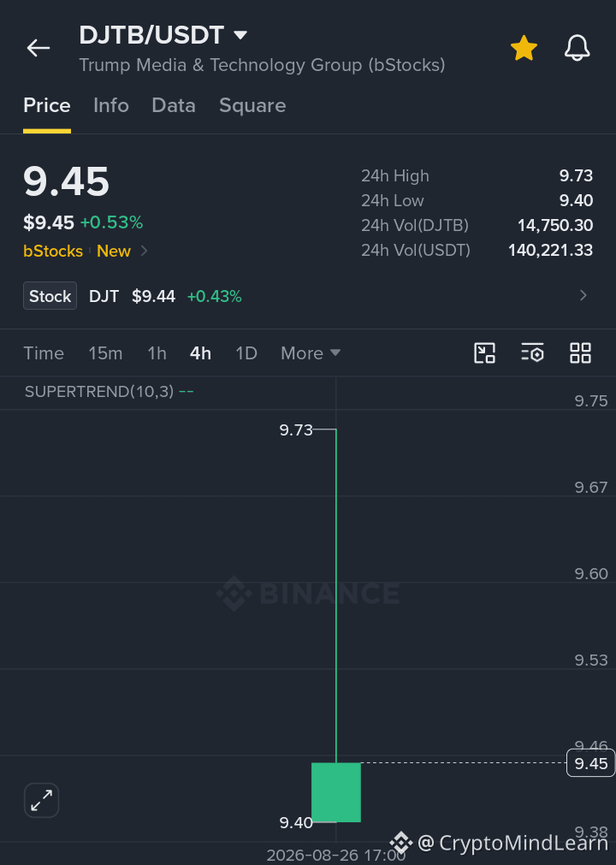Select the 1D chart interval
The width and height of the screenshot is (616, 865).
[246, 353]
